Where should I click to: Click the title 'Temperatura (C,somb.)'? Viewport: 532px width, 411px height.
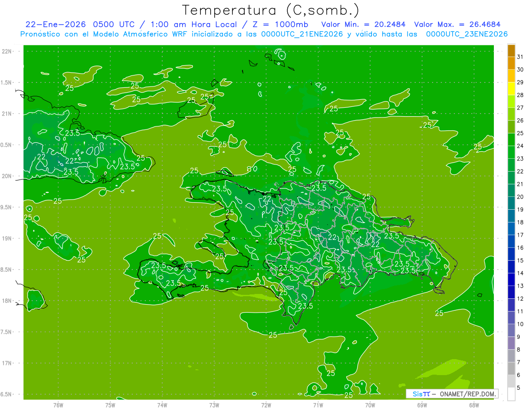tap(270, 10)
